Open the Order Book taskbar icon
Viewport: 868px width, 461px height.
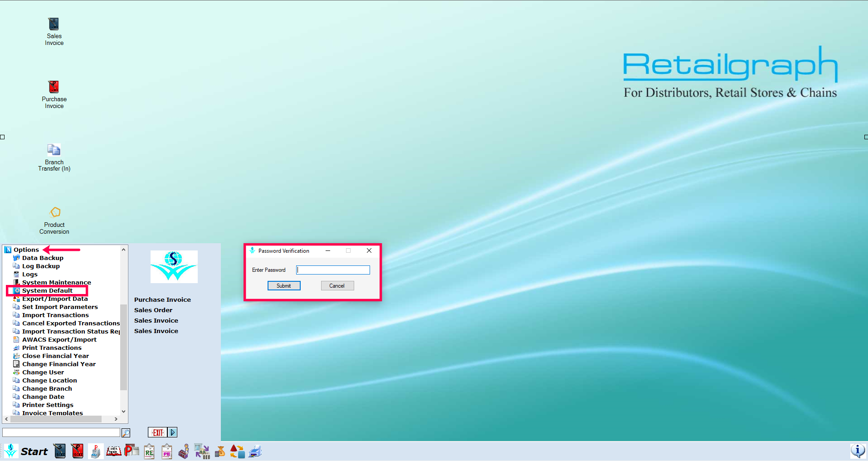[113, 451]
